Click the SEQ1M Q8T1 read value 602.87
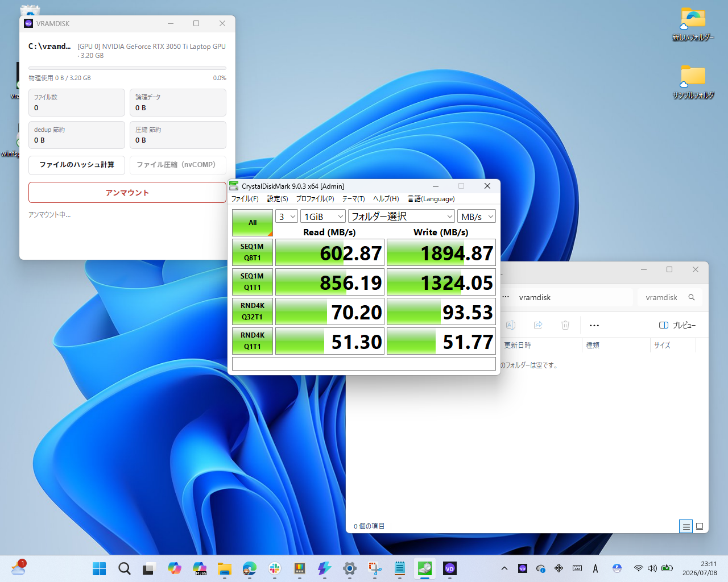The width and height of the screenshot is (728, 582). 330,252
